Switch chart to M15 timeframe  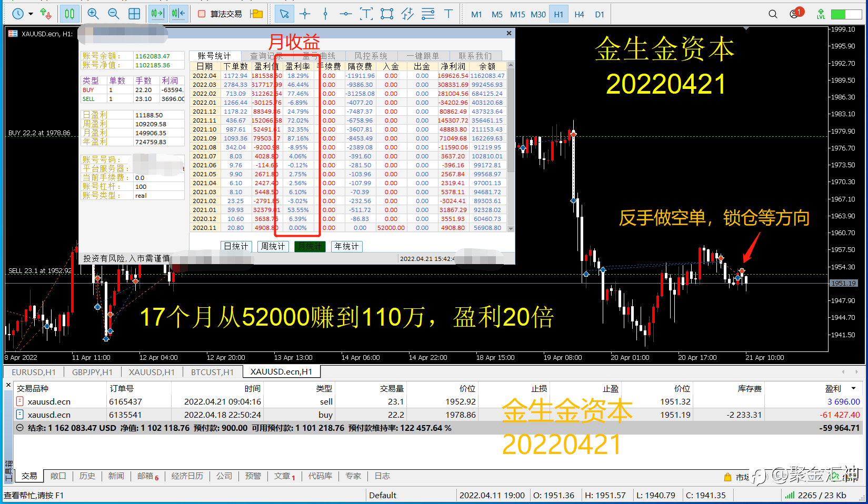[x=517, y=15]
